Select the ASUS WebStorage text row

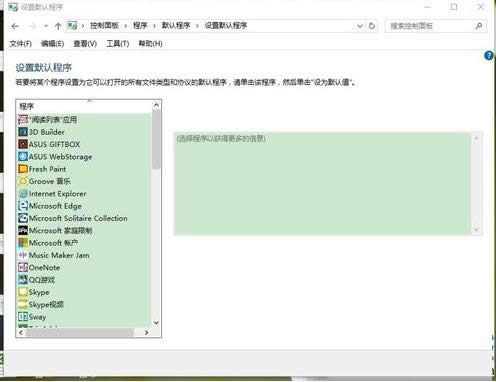[60, 157]
